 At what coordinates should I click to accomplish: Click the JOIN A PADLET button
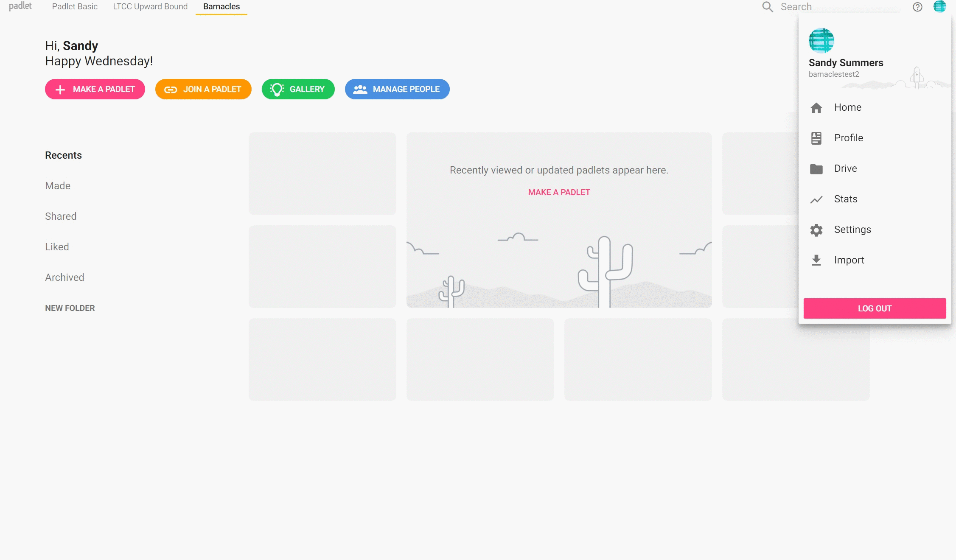203,89
